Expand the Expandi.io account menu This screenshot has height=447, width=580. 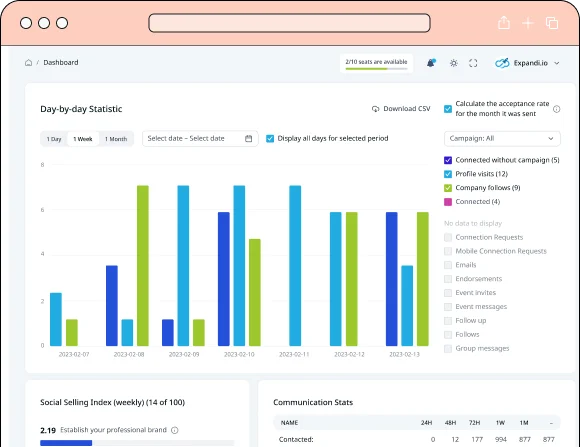click(x=527, y=63)
